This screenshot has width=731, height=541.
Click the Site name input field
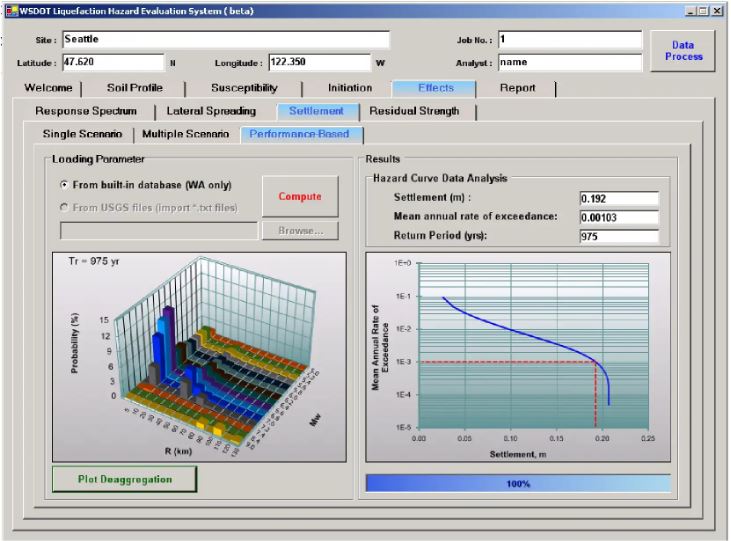225,40
